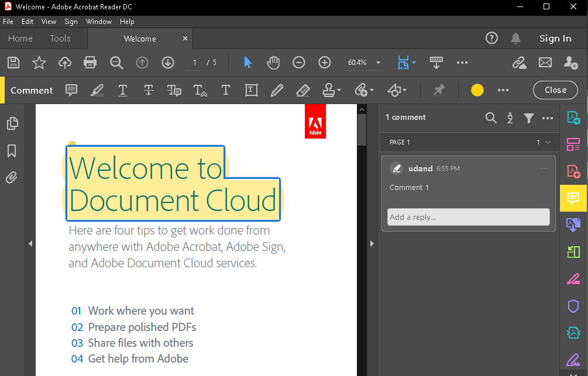Close the Comment toolbar
The width and height of the screenshot is (588, 376).
[x=555, y=90]
